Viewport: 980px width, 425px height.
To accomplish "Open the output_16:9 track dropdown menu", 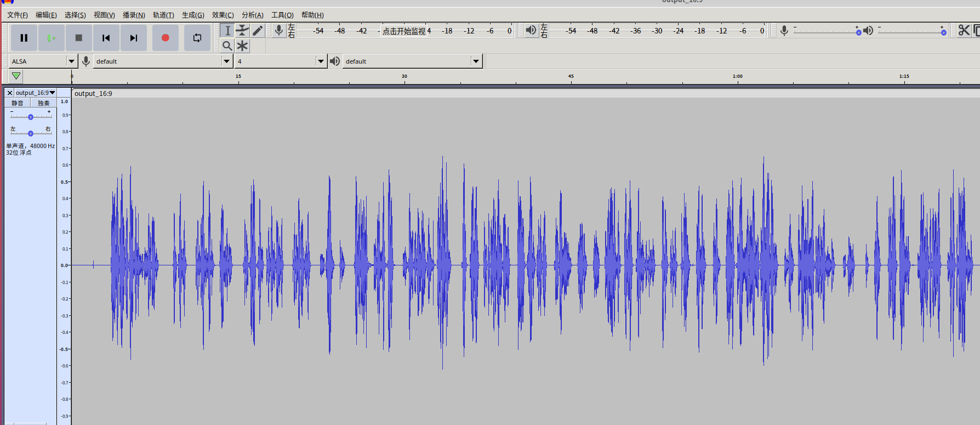I will [36, 93].
